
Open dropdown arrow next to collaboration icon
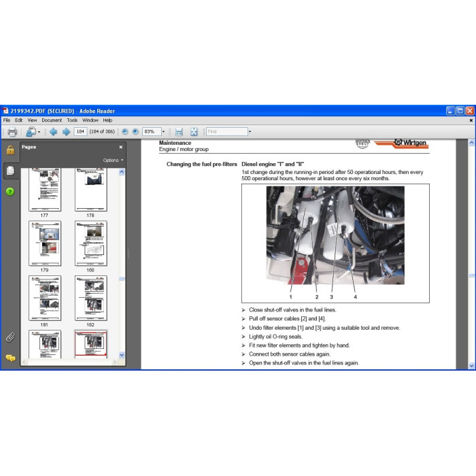[x=39, y=132]
